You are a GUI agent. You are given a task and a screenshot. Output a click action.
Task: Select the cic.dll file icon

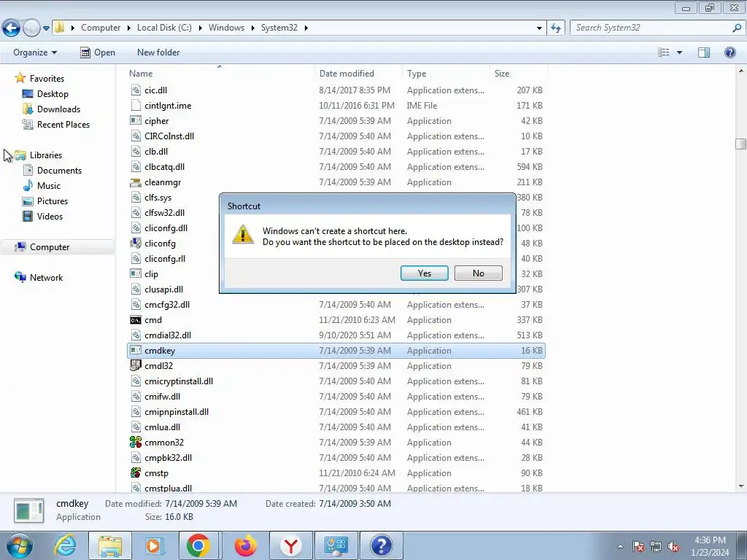136,90
